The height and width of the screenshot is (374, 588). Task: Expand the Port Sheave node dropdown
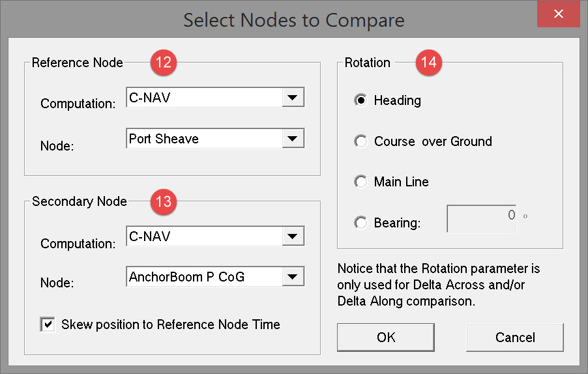coord(291,139)
